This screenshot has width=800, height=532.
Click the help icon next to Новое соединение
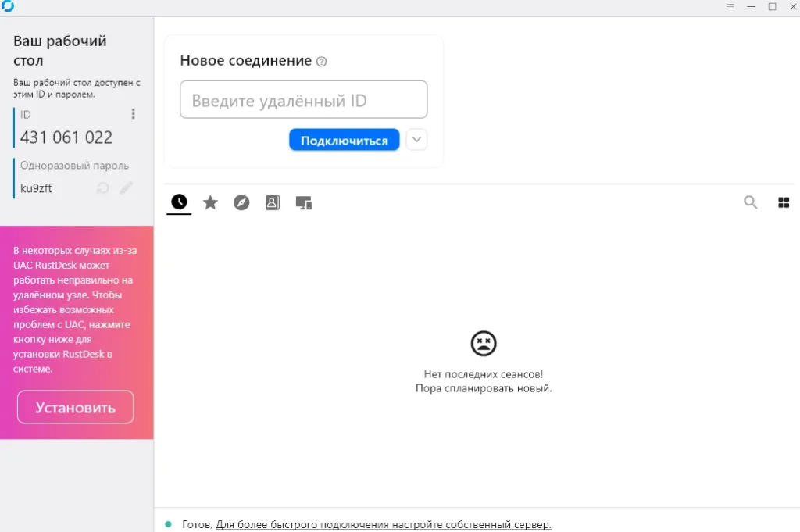point(321,62)
